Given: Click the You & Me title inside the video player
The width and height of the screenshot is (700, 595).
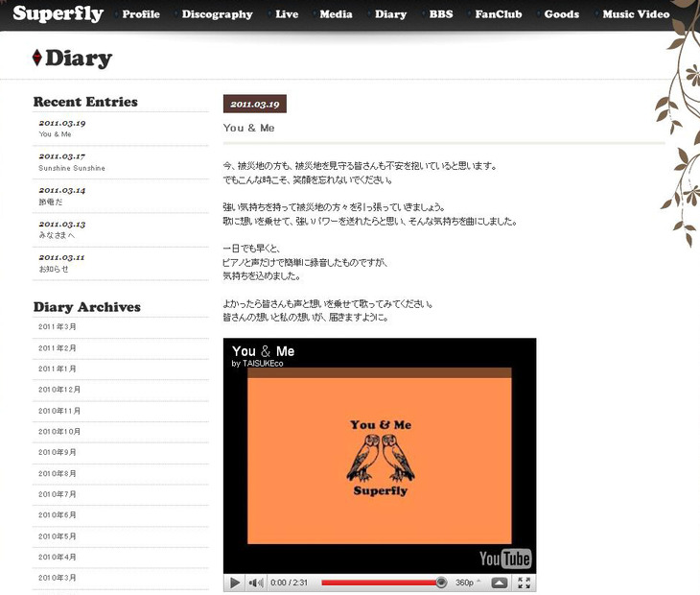Looking at the screenshot, I should pos(263,351).
